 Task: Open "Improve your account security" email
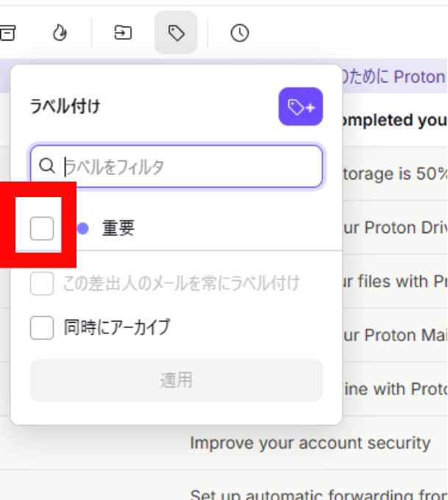(x=310, y=443)
